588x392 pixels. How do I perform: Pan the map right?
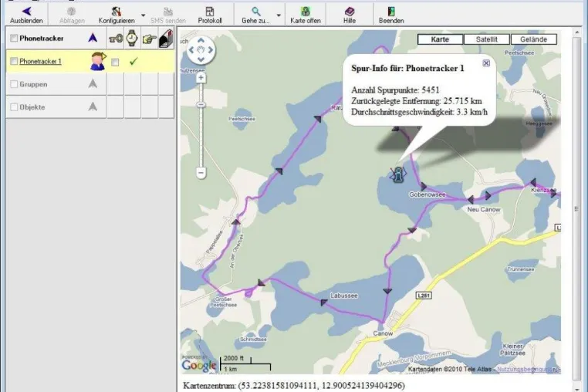(x=211, y=50)
